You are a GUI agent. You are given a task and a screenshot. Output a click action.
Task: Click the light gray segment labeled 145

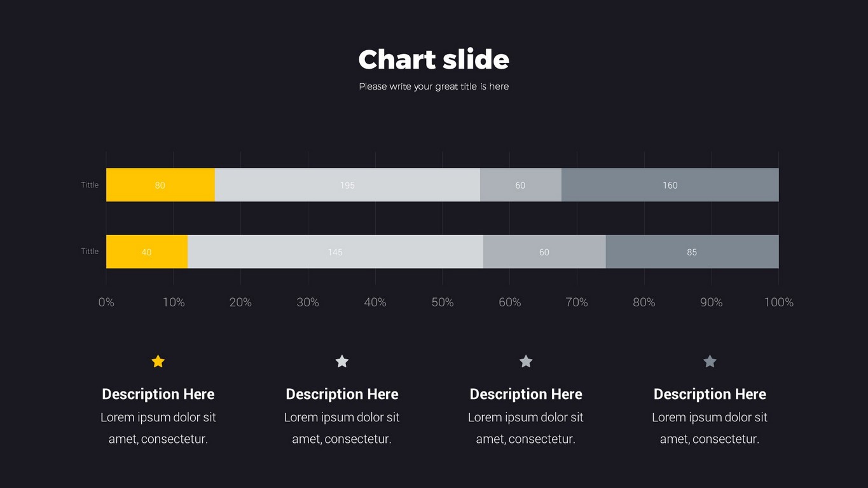(x=335, y=252)
